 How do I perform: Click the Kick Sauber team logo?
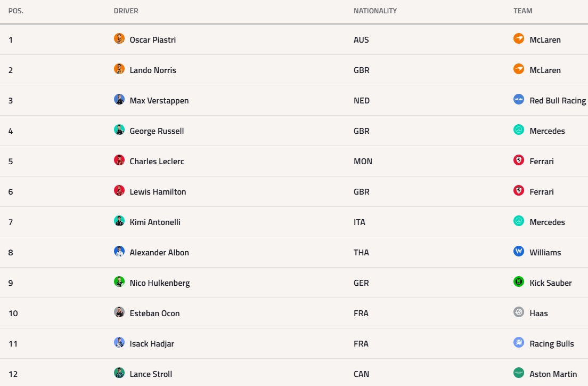[x=519, y=282]
